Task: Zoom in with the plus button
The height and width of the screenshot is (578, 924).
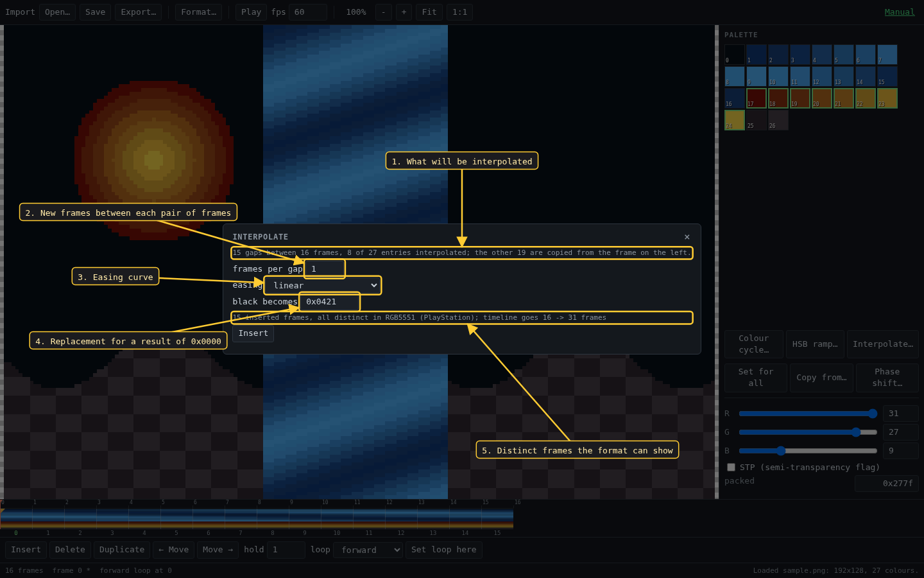Action: pos(404,12)
